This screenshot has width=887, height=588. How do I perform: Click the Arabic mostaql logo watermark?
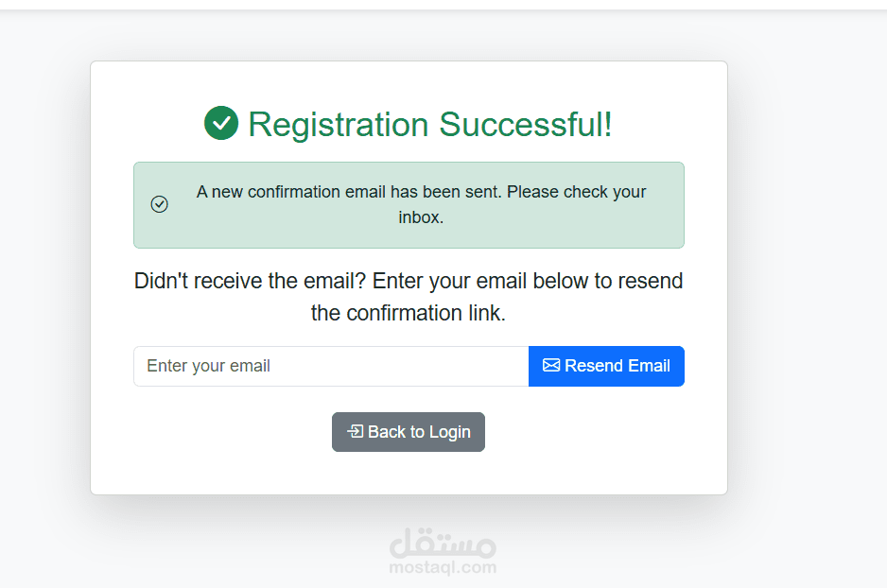pos(443,543)
